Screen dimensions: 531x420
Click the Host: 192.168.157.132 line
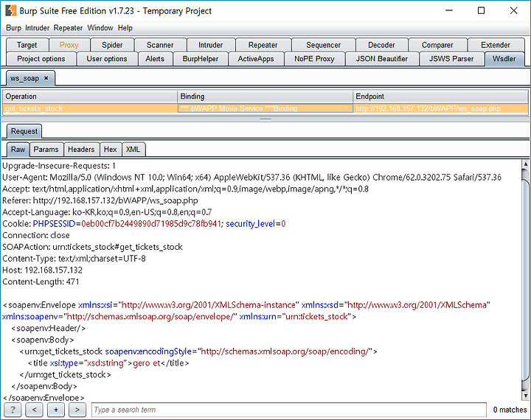[x=42, y=270]
